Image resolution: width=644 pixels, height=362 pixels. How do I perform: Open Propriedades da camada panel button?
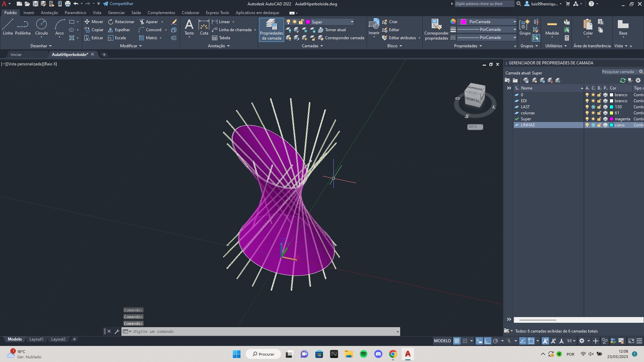pyautogui.click(x=271, y=29)
